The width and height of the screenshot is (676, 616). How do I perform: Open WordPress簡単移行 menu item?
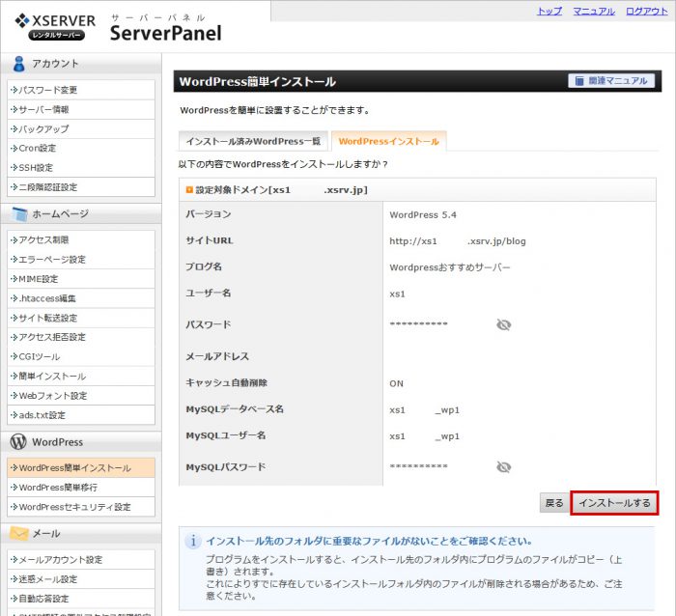(81, 488)
